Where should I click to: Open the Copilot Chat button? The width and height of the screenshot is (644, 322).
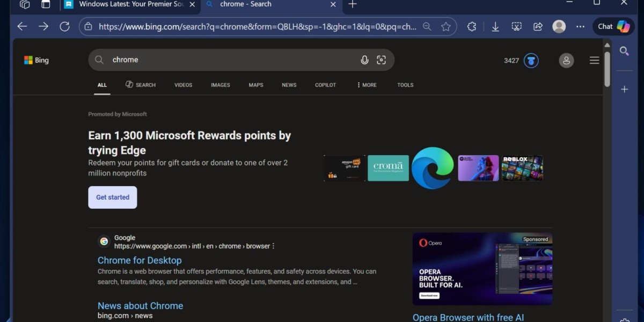click(x=613, y=26)
